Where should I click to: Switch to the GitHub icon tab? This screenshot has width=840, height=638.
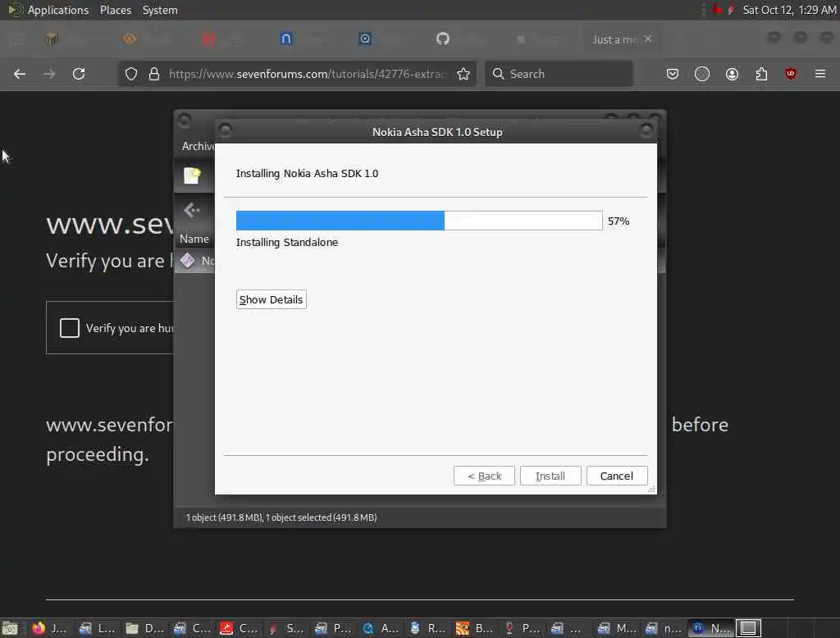[x=442, y=39]
